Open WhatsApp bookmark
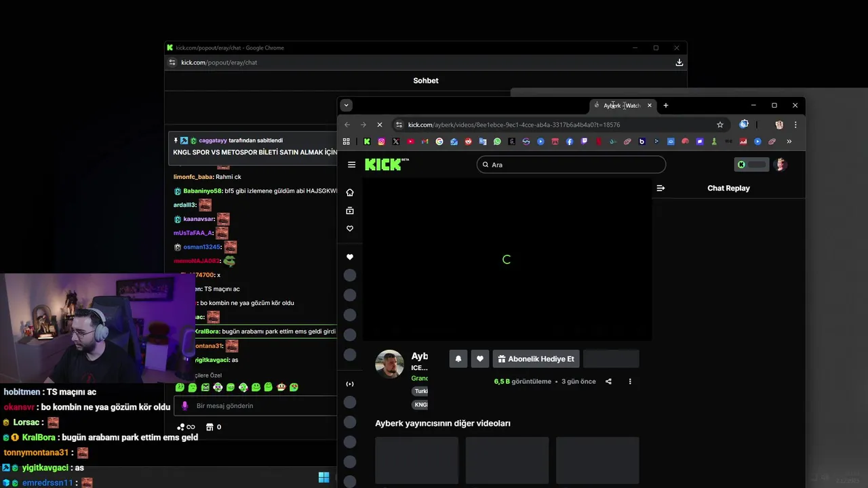The image size is (868, 488). (497, 142)
